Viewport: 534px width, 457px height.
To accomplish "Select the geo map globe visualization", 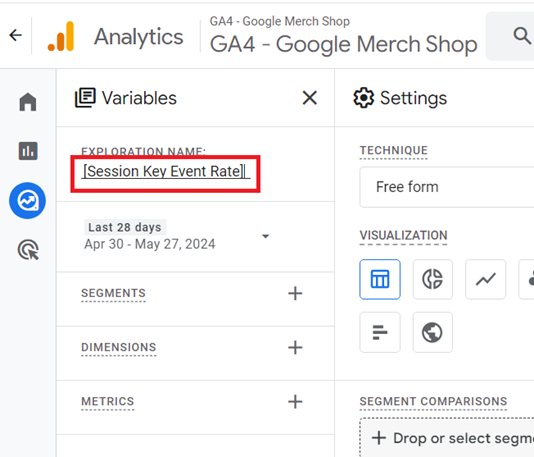I will [433, 332].
